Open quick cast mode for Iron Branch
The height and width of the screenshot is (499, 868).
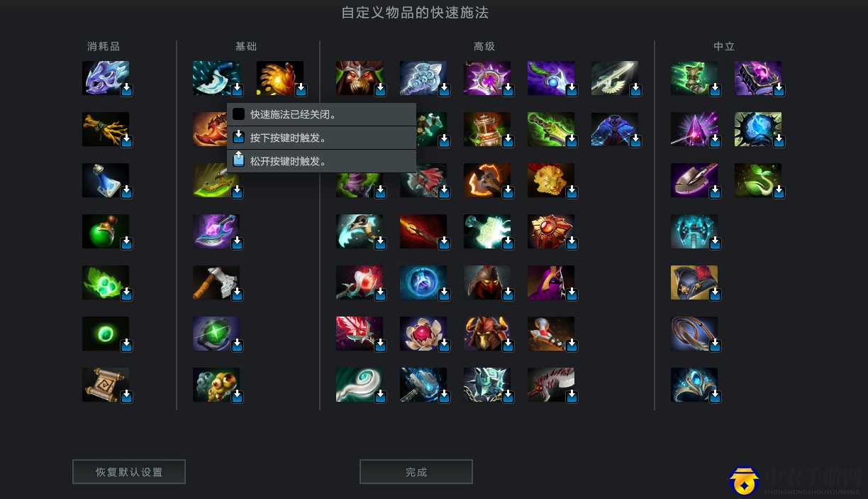(x=126, y=141)
